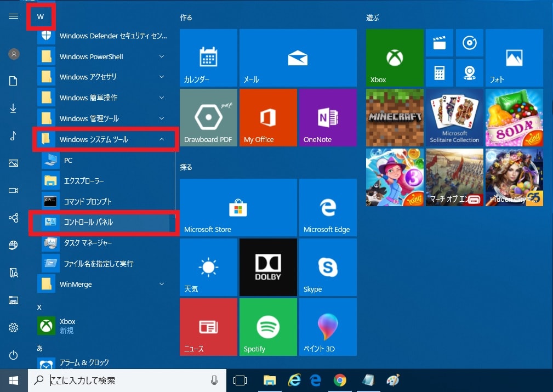Open the Photos (フォト) tile
Screen dimensions: 553x392
[514, 58]
